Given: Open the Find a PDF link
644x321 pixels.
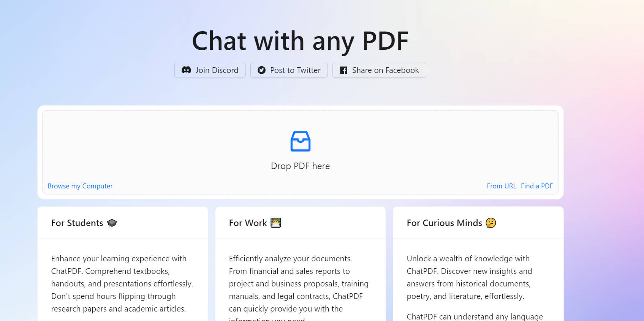Looking at the screenshot, I should (536, 186).
